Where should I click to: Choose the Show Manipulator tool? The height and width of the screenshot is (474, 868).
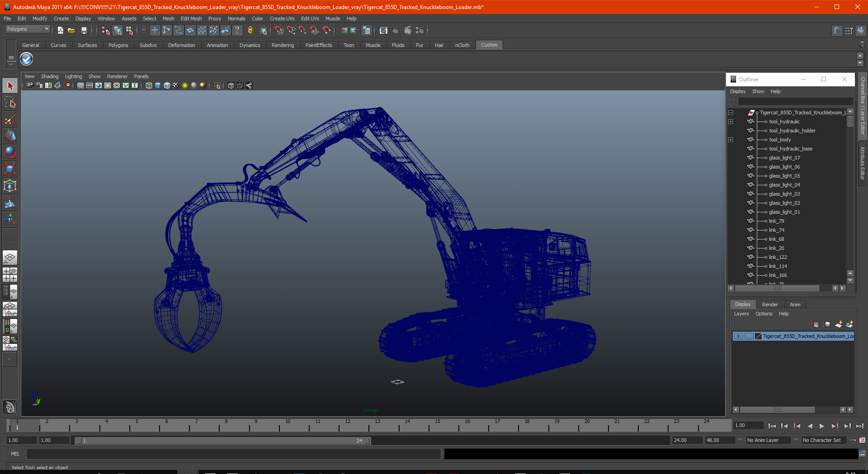coord(10,220)
